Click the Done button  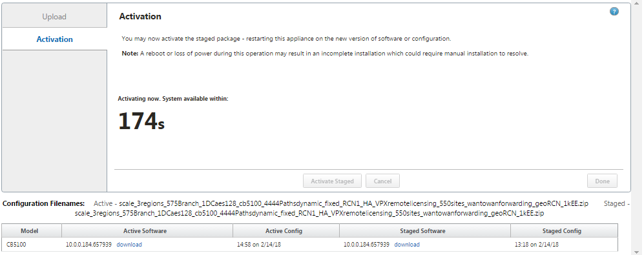[603, 181]
